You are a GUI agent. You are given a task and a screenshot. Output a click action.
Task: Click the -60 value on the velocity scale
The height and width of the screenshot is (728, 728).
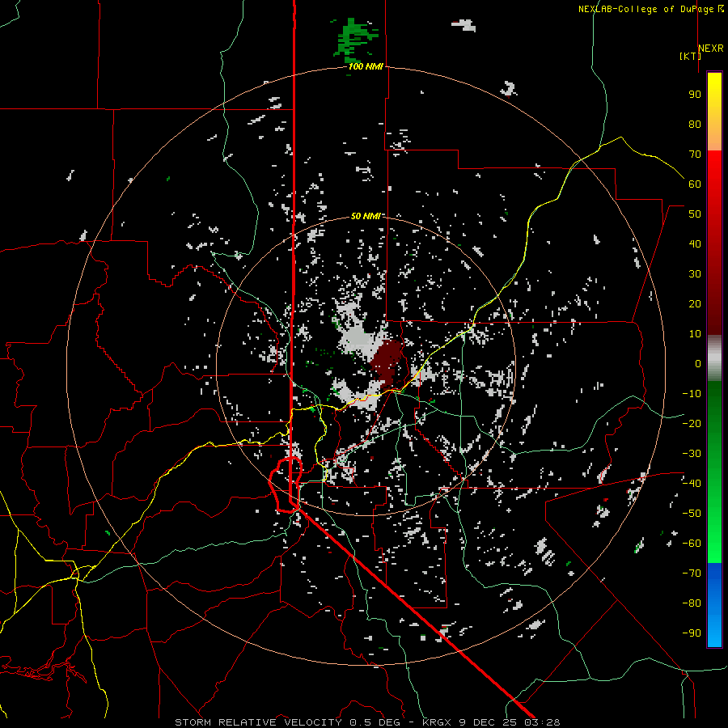click(x=692, y=544)
